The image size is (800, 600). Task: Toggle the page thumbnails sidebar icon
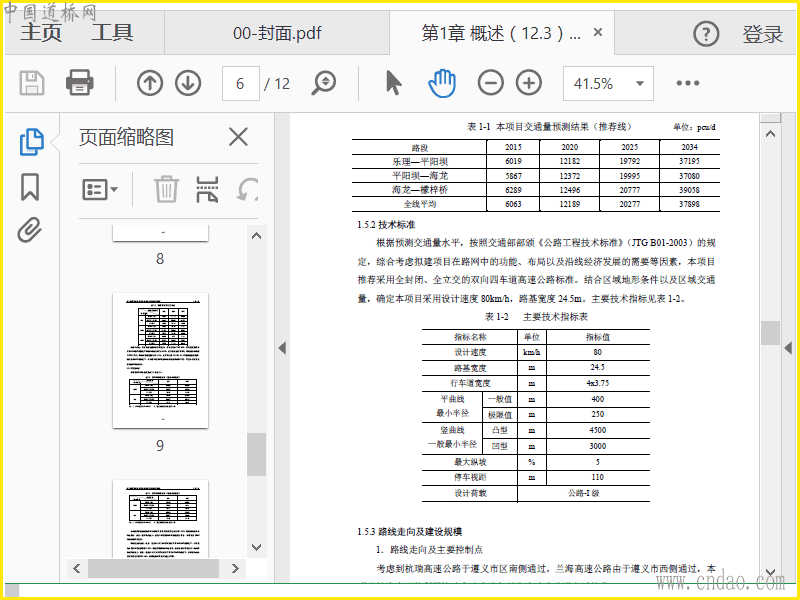point(32,142)
